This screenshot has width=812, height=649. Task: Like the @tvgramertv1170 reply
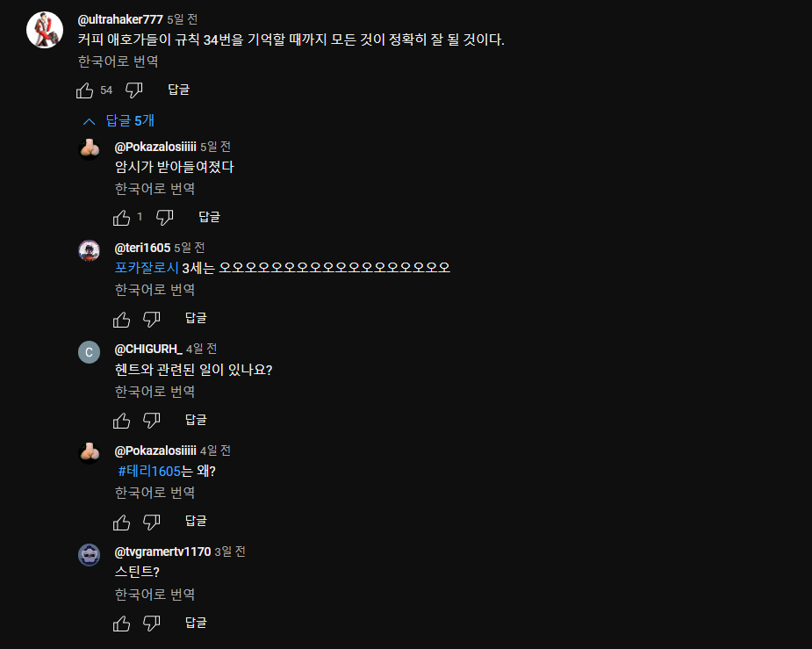pos(122,624)
